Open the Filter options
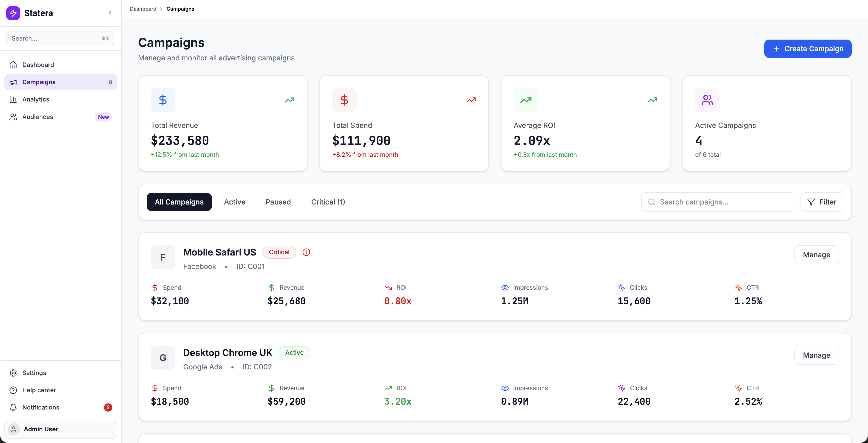The image size is (868, 443). [822, 202]
